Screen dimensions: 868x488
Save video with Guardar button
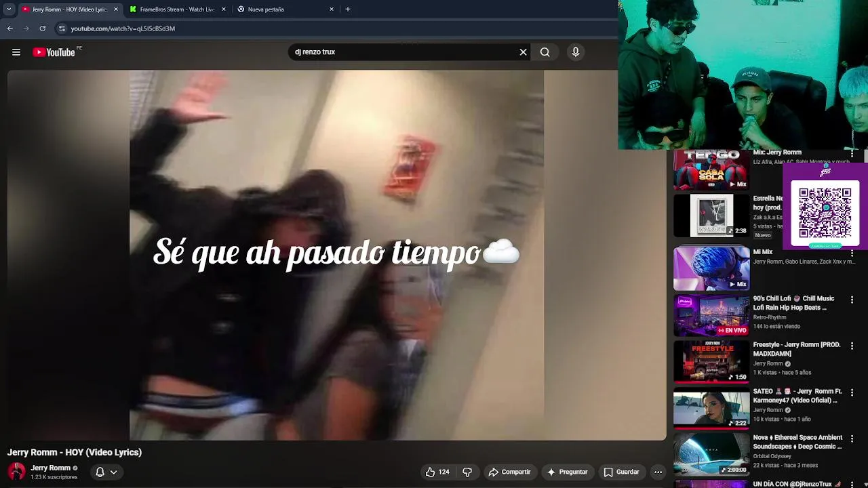[x=622, y=472]
